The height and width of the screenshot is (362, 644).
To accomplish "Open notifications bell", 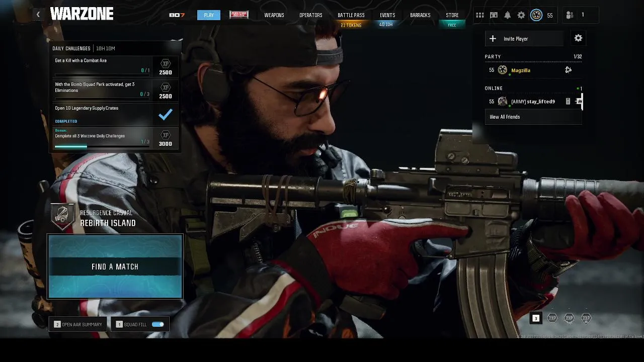I will coord(507,16).
